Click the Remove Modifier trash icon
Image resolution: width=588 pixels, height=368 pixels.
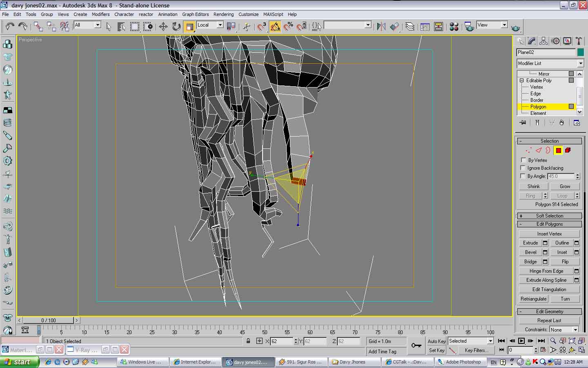[562, 122]
